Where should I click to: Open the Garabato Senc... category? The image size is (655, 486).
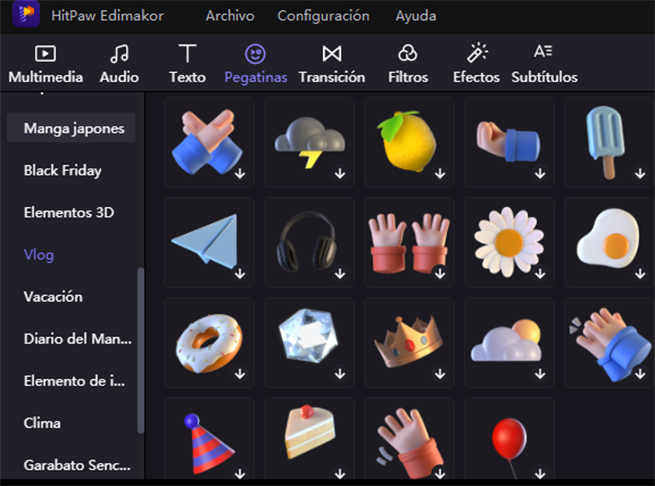click(77, 465)
